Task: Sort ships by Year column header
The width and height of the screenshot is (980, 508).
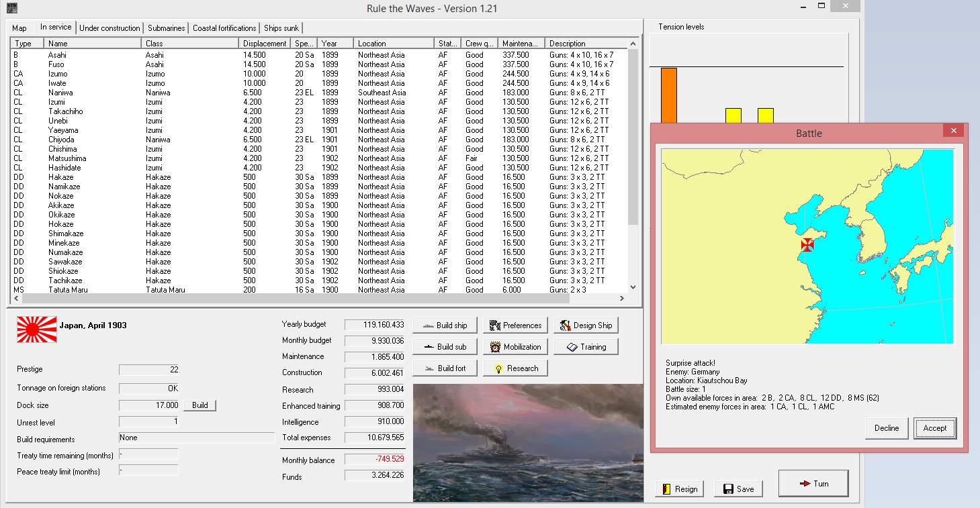Action: pos(337,44)
